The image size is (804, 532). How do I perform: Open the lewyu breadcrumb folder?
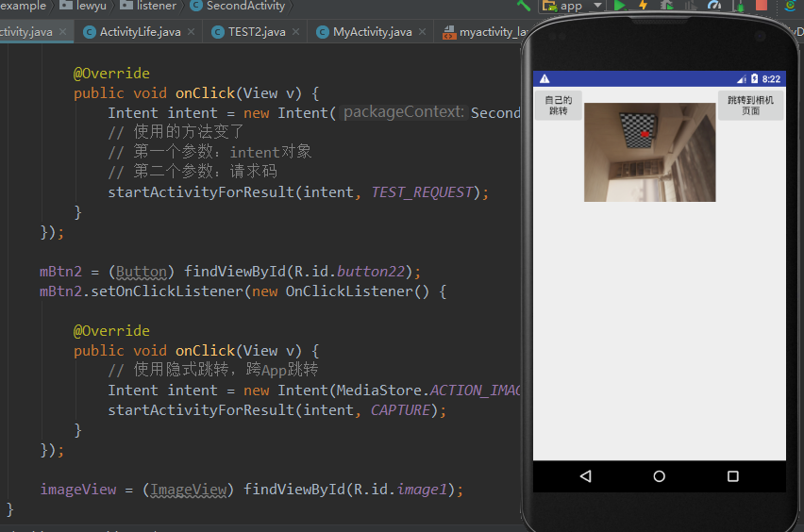click(83, 6)
